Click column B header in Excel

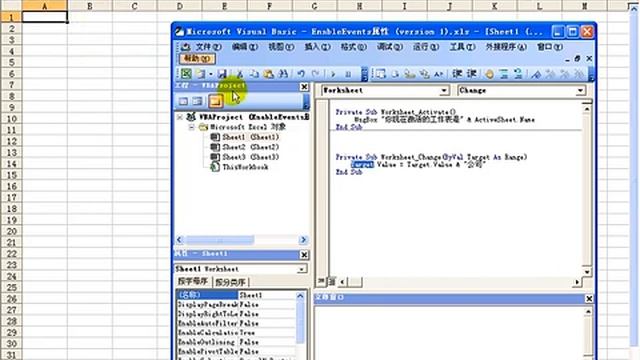[89, 6]
